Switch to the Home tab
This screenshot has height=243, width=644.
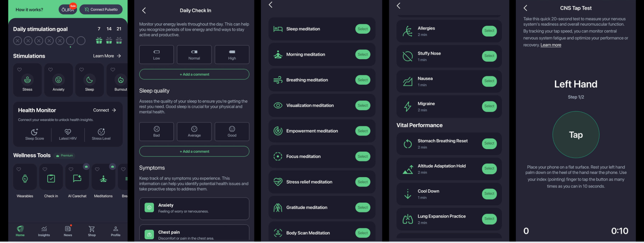20,231
